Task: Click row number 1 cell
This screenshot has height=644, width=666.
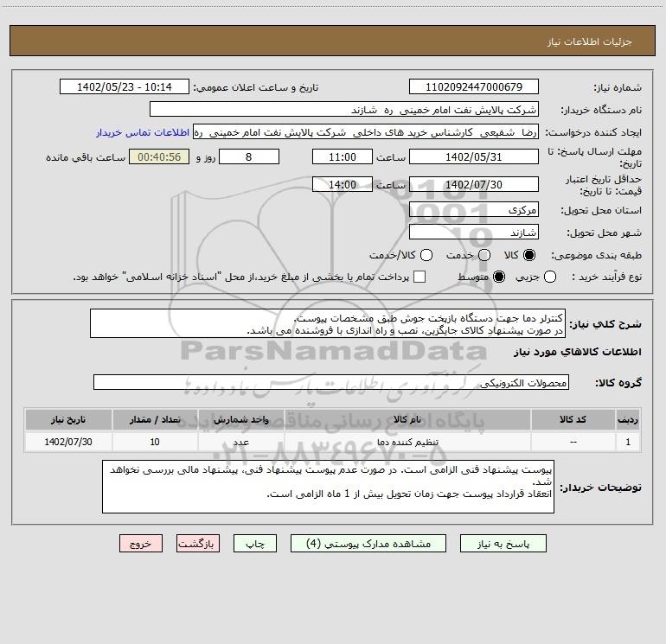Action: click(x=628, y=442)
